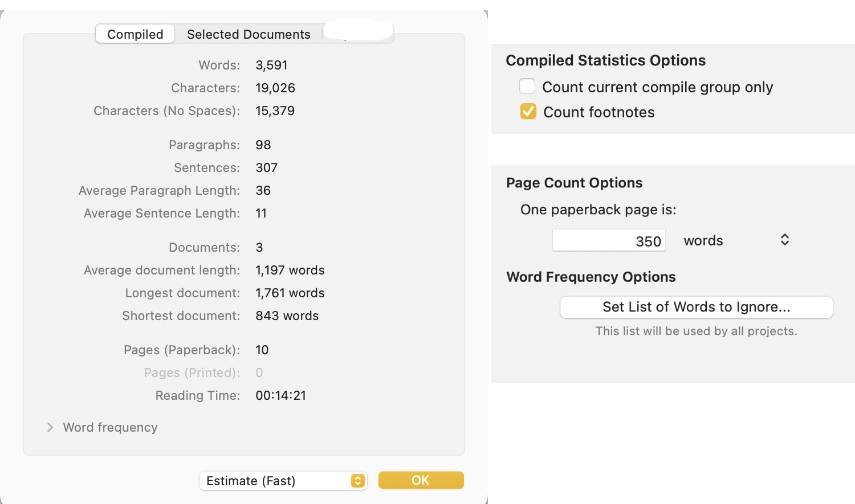The image size is (855, 504).
Task: Click the Shortest document value 843 words
Action: (287, 316)
